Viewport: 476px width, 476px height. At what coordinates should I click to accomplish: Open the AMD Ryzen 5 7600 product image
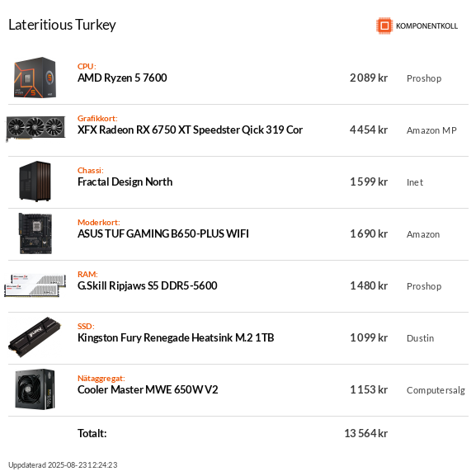(x=35, y=78)
